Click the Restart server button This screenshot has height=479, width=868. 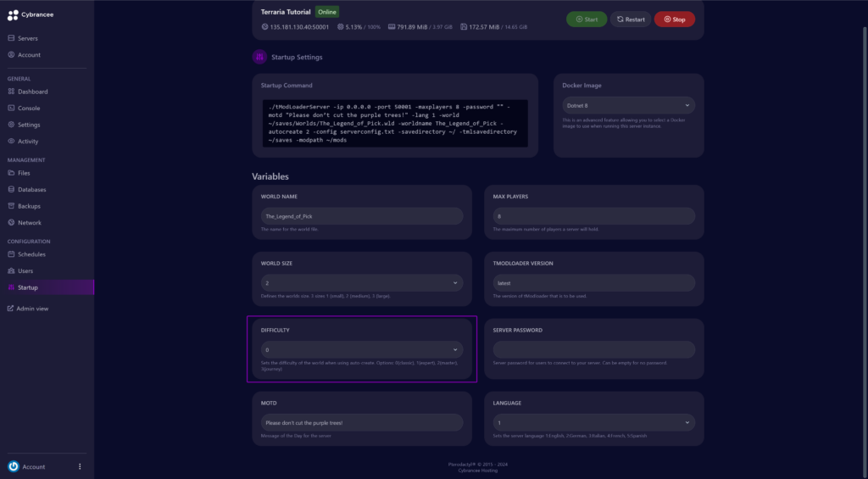(x=631, y=19)
